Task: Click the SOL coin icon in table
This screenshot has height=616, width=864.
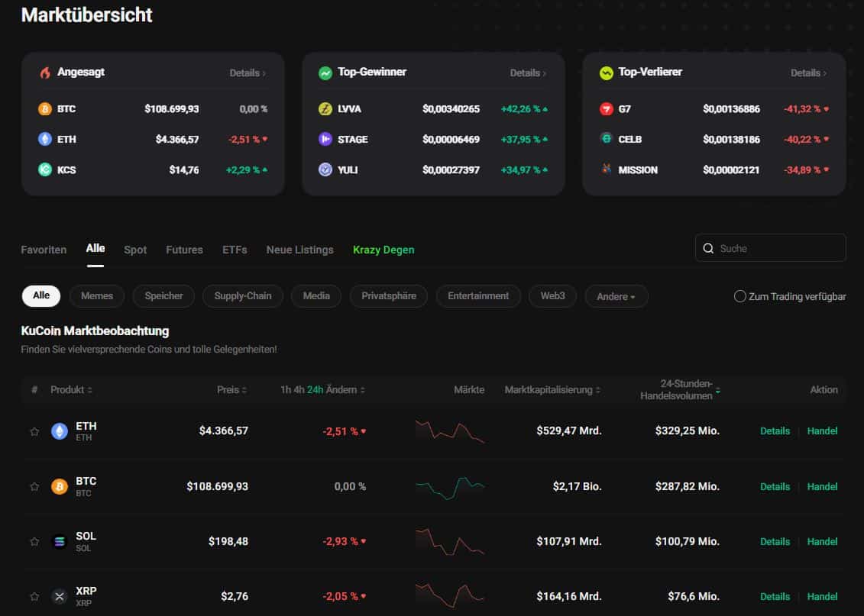Action: coord(59,541)
